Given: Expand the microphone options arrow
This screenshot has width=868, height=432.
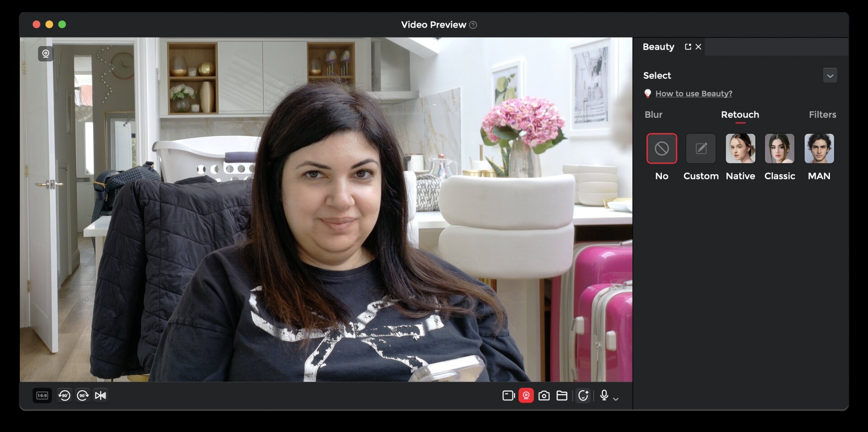Looking at the screenshot, I should point(616,399).
